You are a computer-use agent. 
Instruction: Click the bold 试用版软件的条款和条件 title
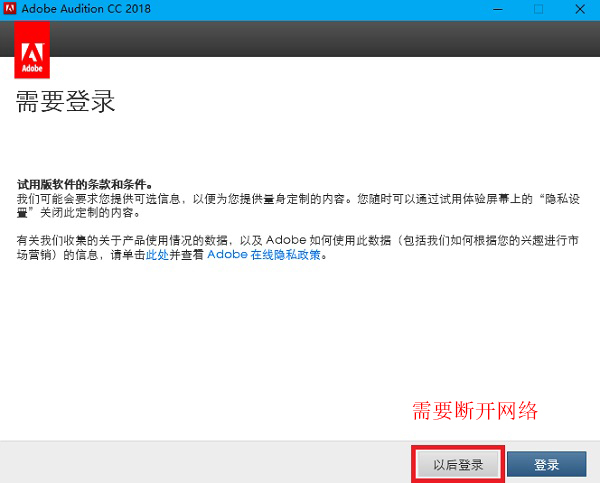[x=84, y=186]
